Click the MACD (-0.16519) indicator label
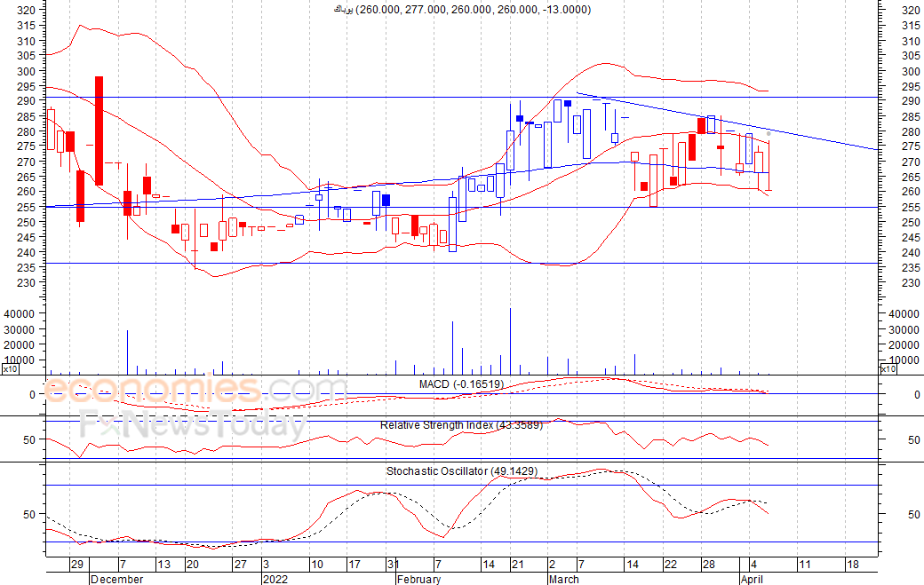This screenshot has height=585, width=924. (461, 384)
